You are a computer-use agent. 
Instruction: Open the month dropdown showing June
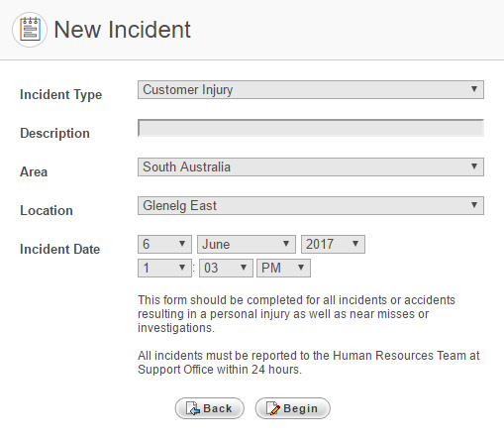coord(247,244)
